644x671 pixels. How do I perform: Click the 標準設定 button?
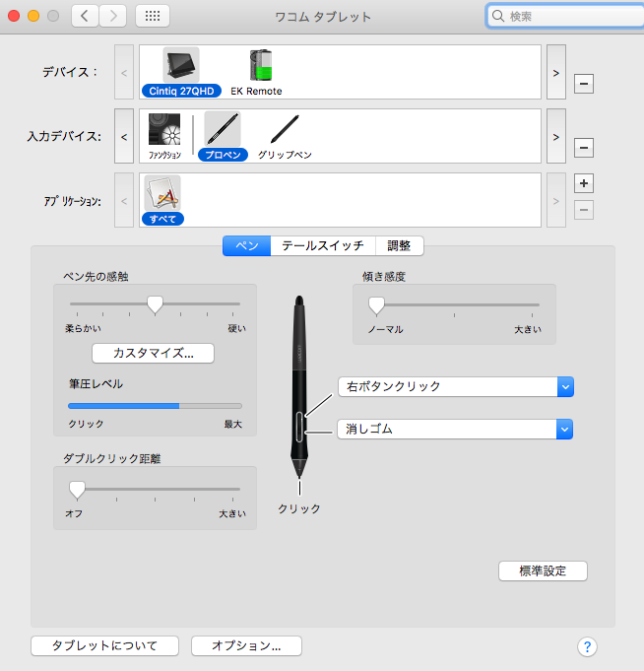click(543, 571)
